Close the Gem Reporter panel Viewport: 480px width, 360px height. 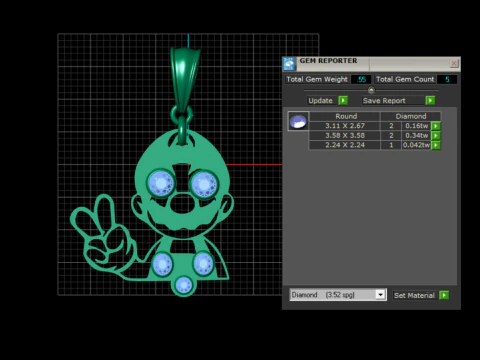[454, 63]
